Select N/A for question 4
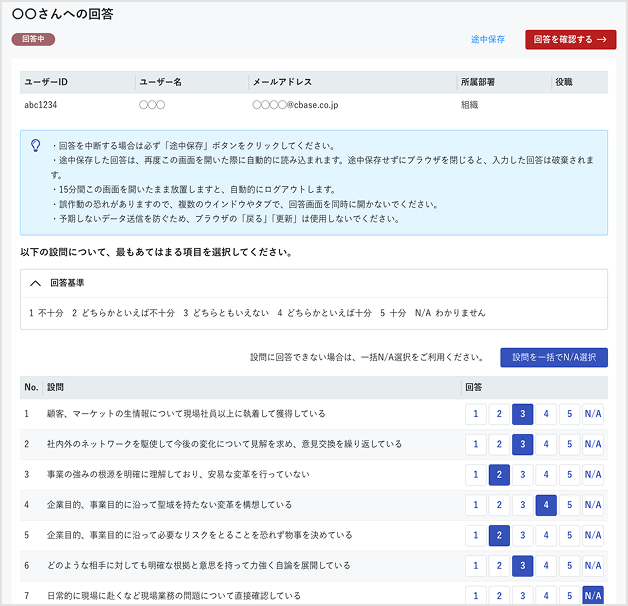The image size is (628, 606). 593,505
